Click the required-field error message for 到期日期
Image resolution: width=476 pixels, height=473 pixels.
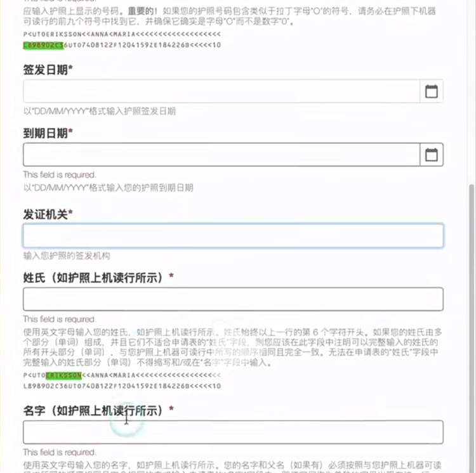pos(60,175)
